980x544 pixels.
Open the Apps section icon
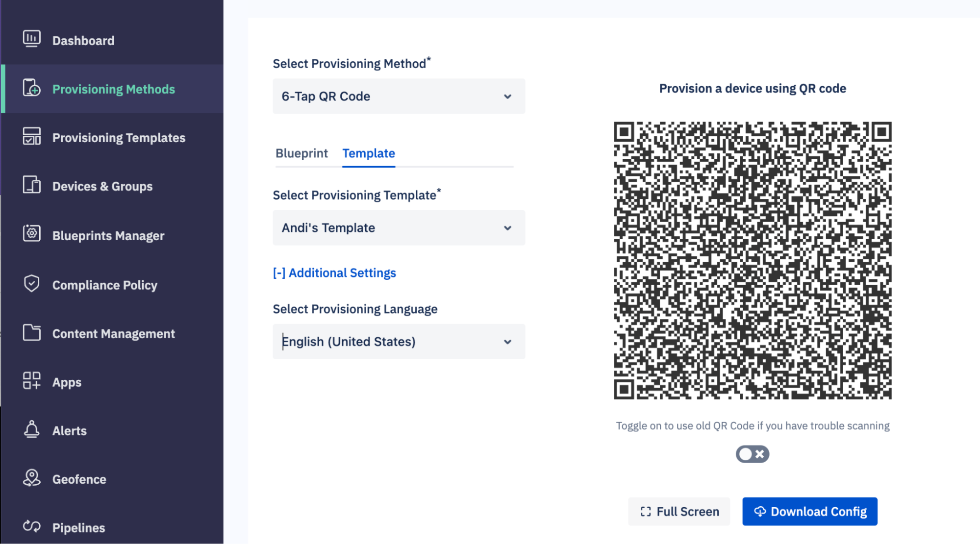point(31,382)
